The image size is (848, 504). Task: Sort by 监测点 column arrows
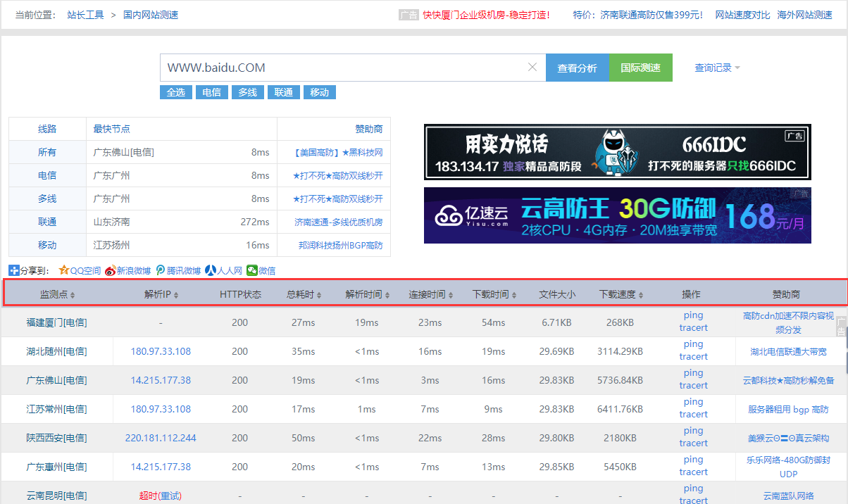[73, 295]
